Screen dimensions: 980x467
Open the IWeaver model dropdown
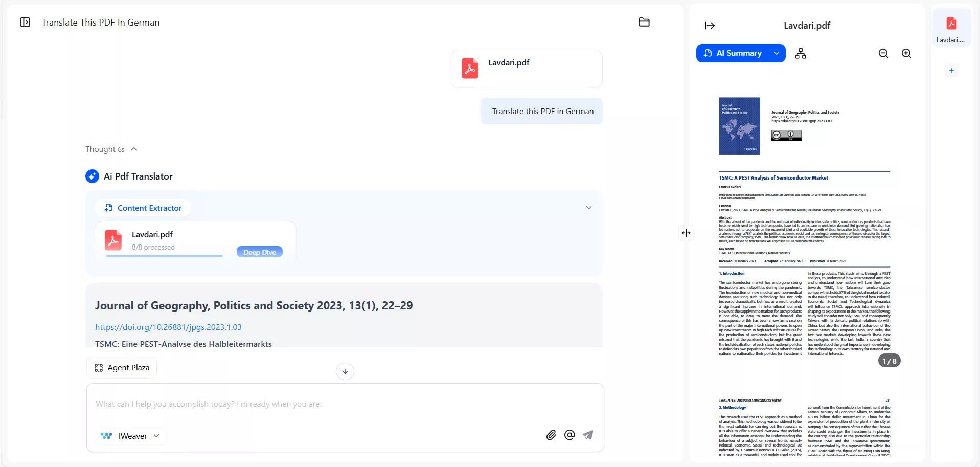pyautogui.click(x=130, y=435)
